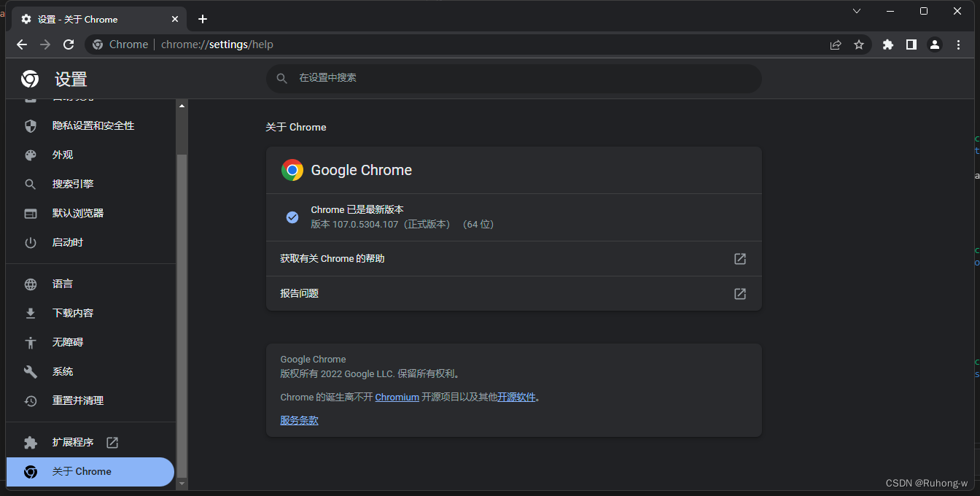Click the accessibility figure icon
Image resolution: width=980 pixels, height=496 pixels.
coord(31,343)
